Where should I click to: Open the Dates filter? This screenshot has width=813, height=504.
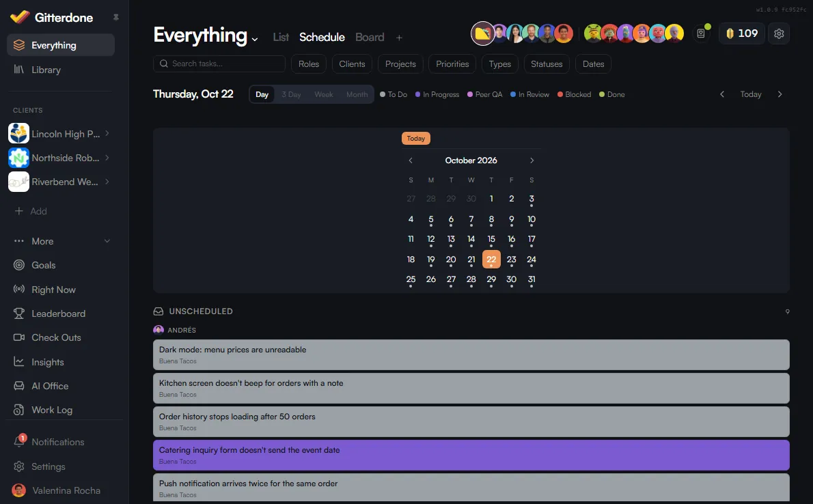pyautogui.click(x=593, y=64)
